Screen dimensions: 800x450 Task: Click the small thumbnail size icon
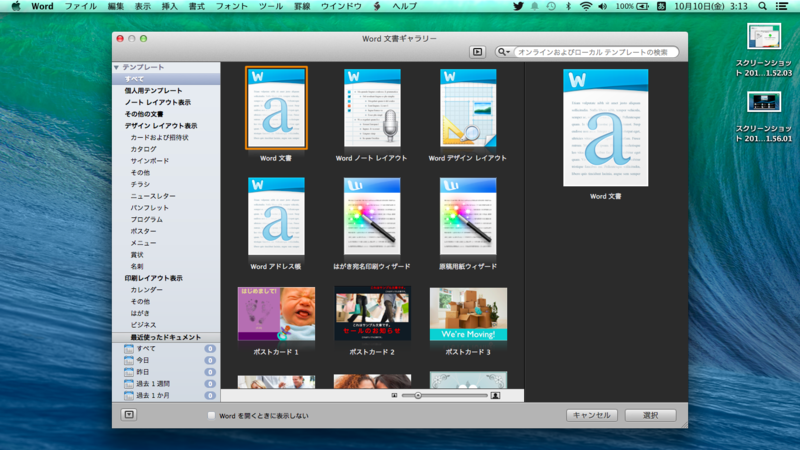pyautogui.click(x=394, y=395)
